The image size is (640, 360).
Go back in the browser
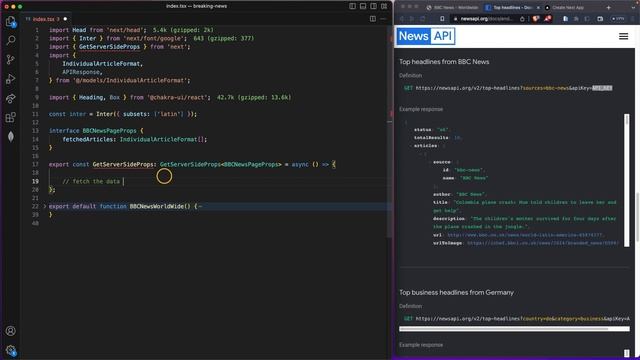click(402, 19)
